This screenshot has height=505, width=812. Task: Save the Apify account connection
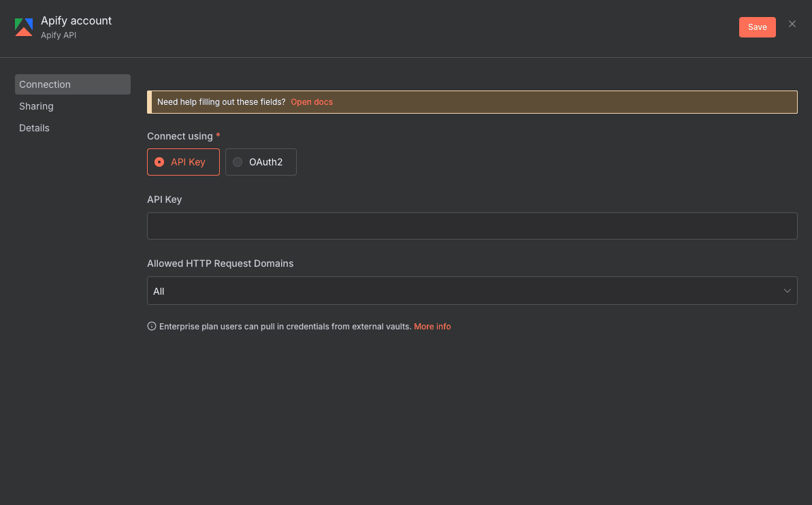[x=757, y=27]
